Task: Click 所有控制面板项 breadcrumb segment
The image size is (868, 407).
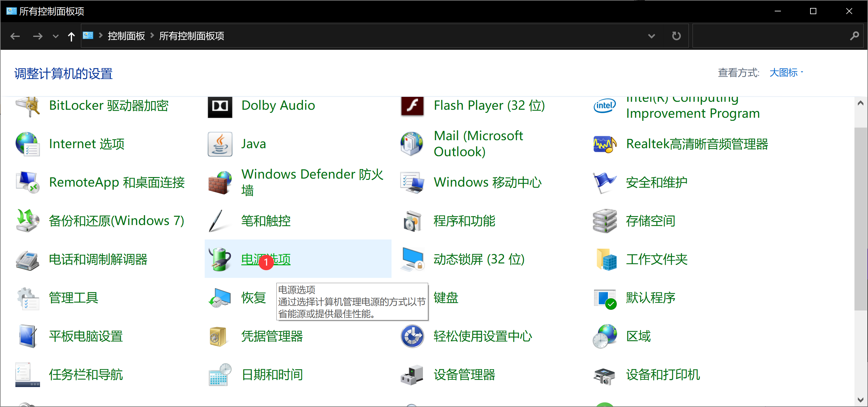Action: [x=191, y=36]
